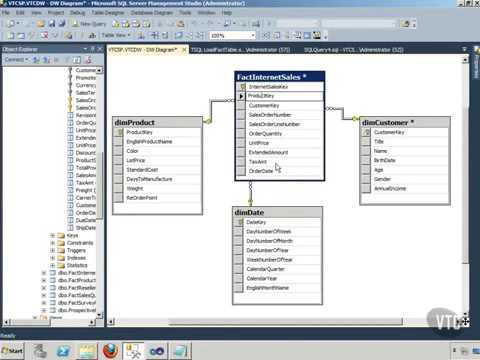Close the Object Explorer panel

(x=100, y=49)
